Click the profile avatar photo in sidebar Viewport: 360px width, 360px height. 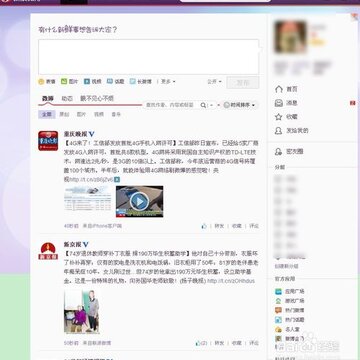(x=290, y=37)
